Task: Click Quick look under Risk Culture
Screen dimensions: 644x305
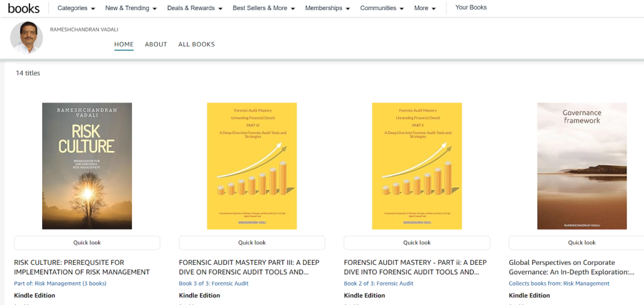Action: [x=87, y=243]
